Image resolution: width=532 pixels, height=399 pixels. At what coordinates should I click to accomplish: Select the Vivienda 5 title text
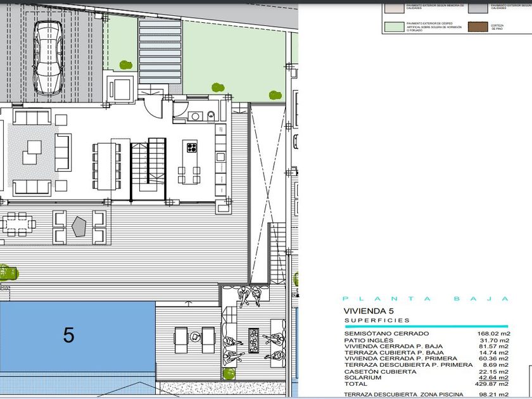coord(368,311)
